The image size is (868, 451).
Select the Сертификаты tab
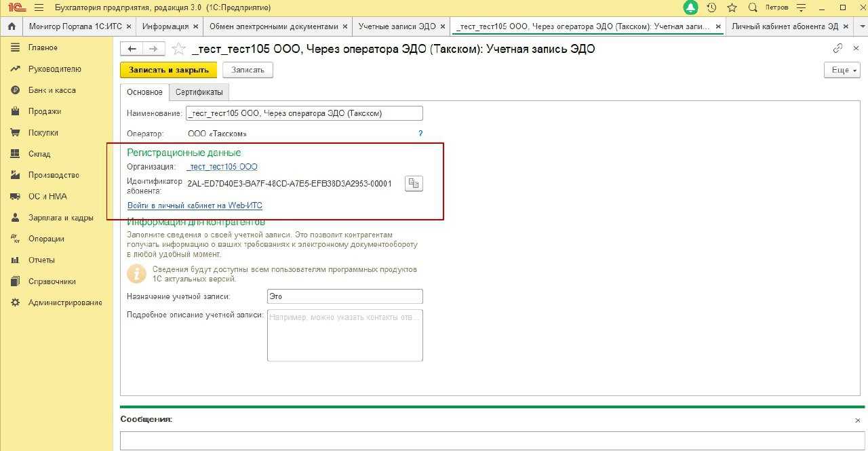pyautogui.click(x=199, y=92)
